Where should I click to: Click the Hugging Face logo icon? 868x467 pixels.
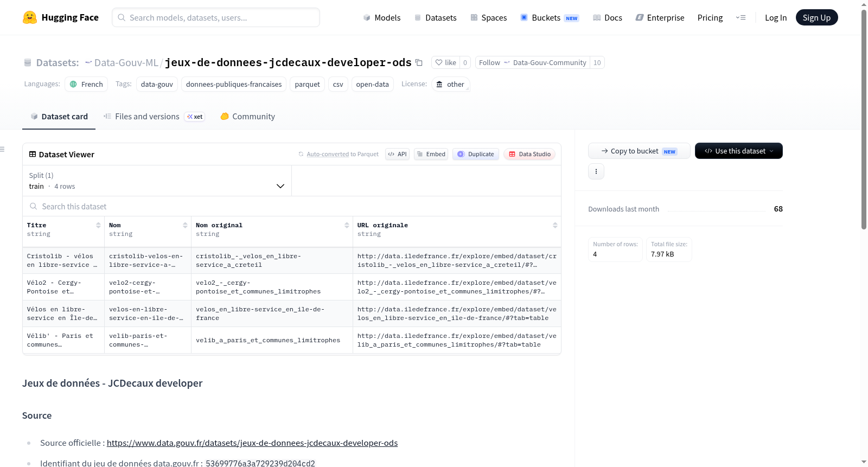pos(30,17)
